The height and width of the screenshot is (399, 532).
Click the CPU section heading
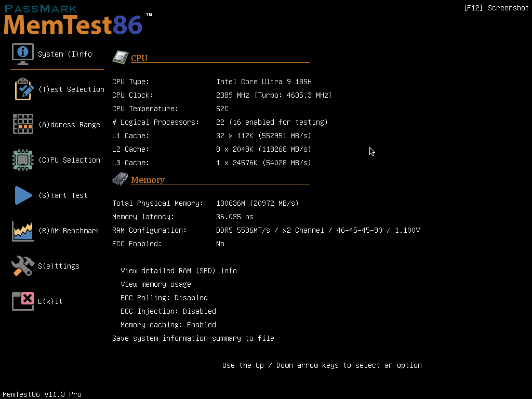(139, 58)
